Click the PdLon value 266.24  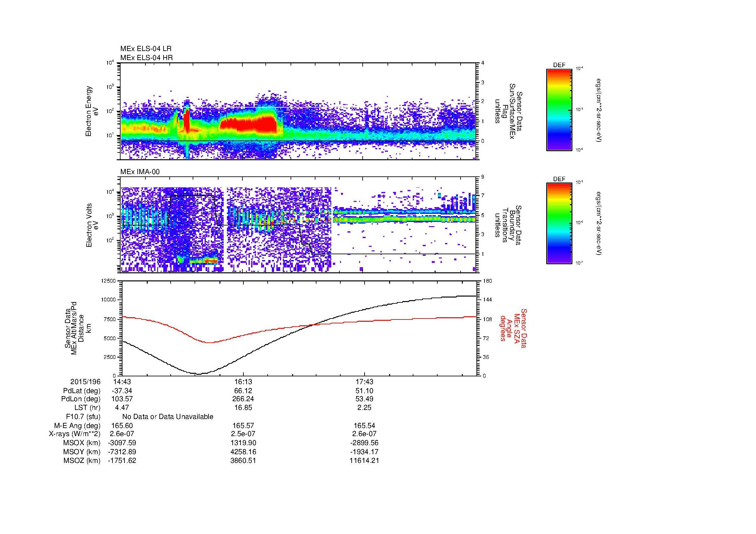(x=243, y=399)
